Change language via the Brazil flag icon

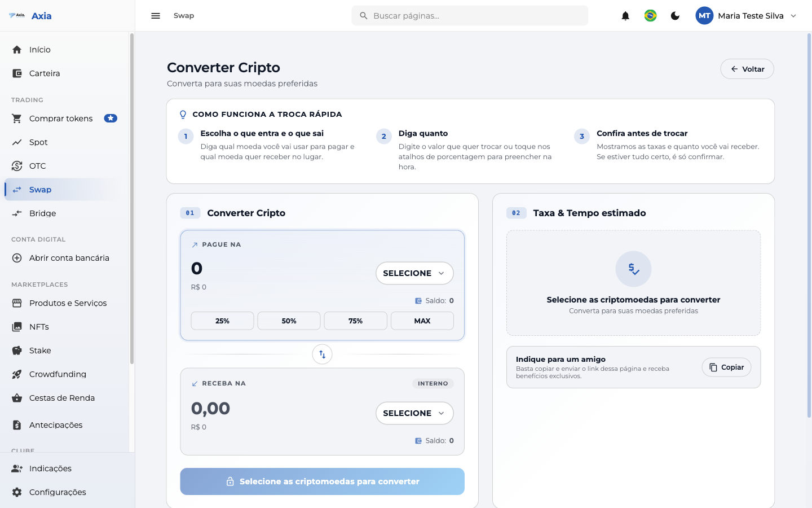pos(650,16)
